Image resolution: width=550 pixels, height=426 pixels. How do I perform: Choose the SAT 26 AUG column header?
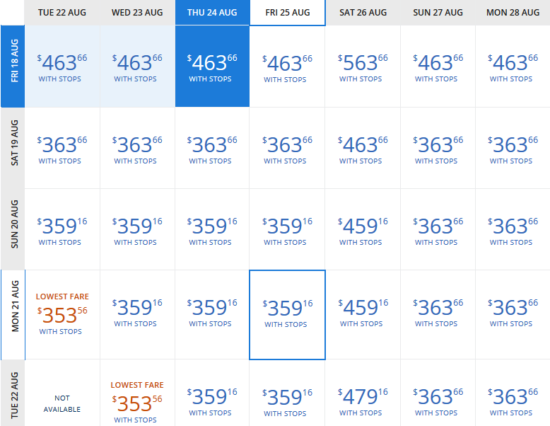coord(363,13)
